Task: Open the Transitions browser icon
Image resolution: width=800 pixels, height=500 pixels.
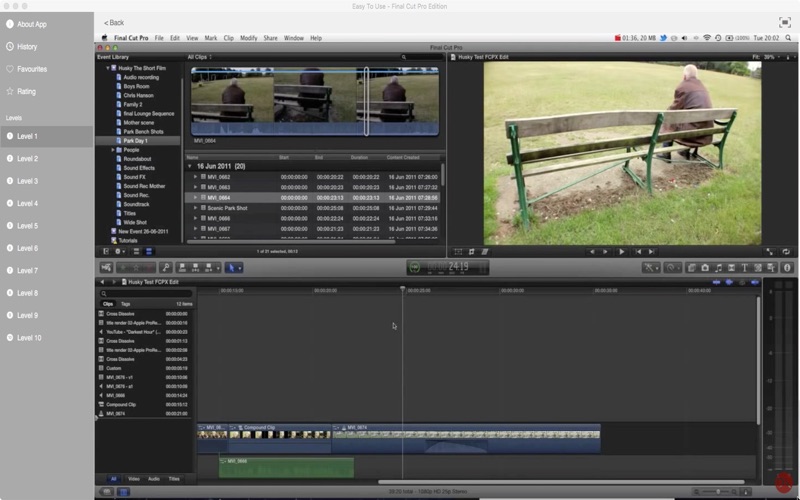Action: (731, 267)
